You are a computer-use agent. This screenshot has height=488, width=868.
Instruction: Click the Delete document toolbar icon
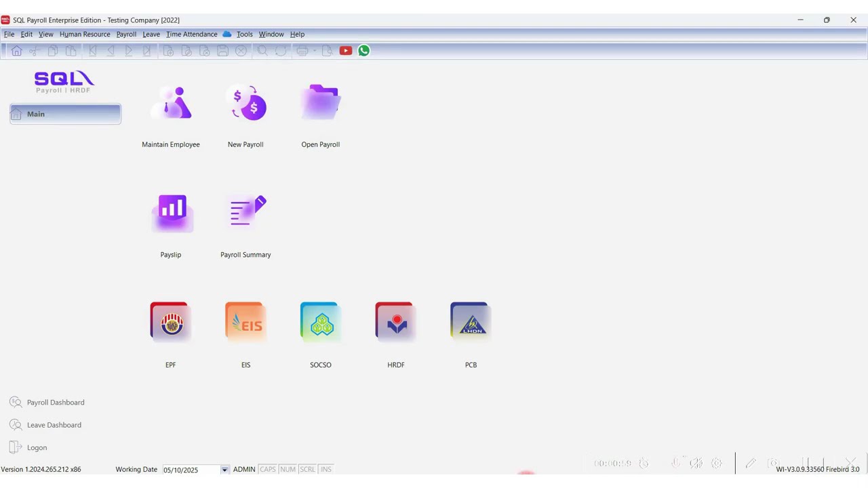pos(205,51)
